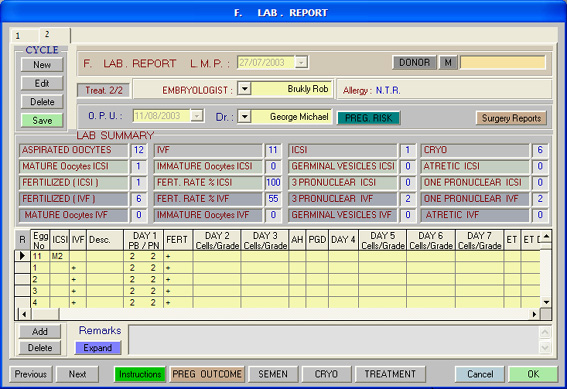Screen dimensions: 567x389
Task: Click the Remarks scroll up arrow
Action: click(x=545, y=332)
